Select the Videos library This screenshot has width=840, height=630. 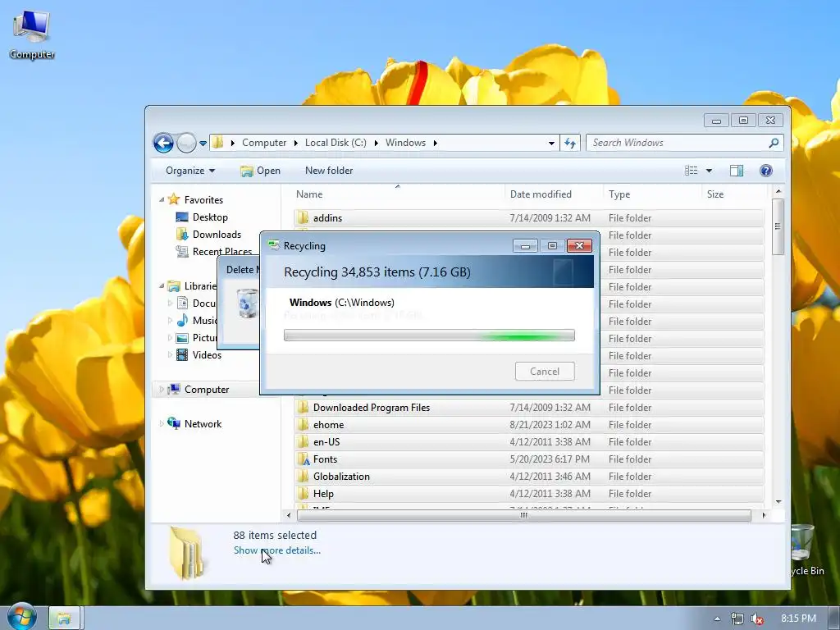click(x=207, y=354)
